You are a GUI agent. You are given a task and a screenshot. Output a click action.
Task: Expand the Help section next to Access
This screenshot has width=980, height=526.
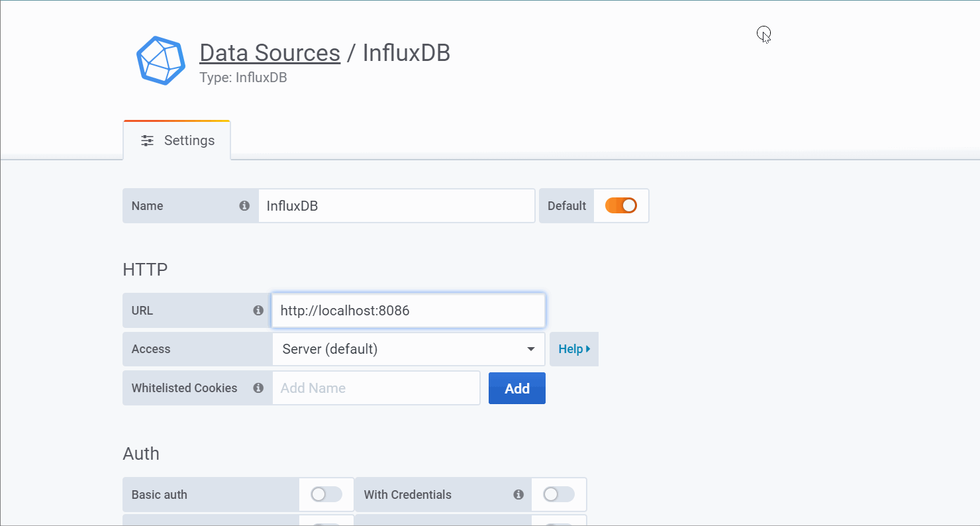click(574, 349)
